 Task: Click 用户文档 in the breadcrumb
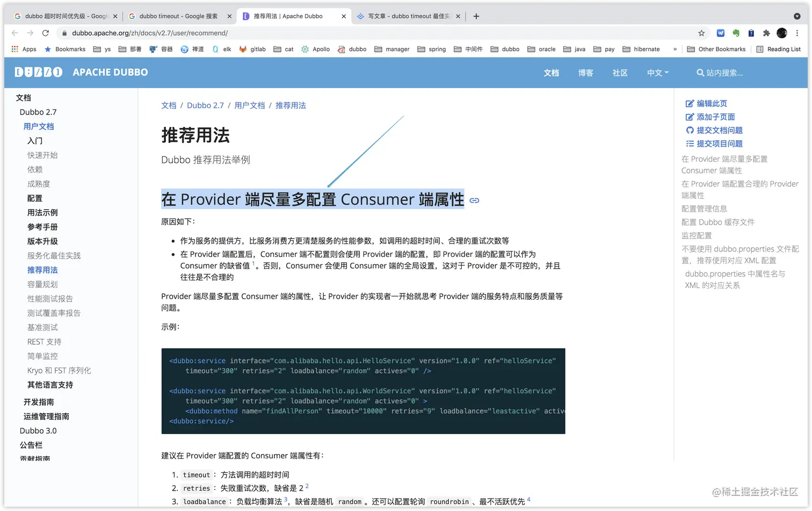[x=250, y=105]
